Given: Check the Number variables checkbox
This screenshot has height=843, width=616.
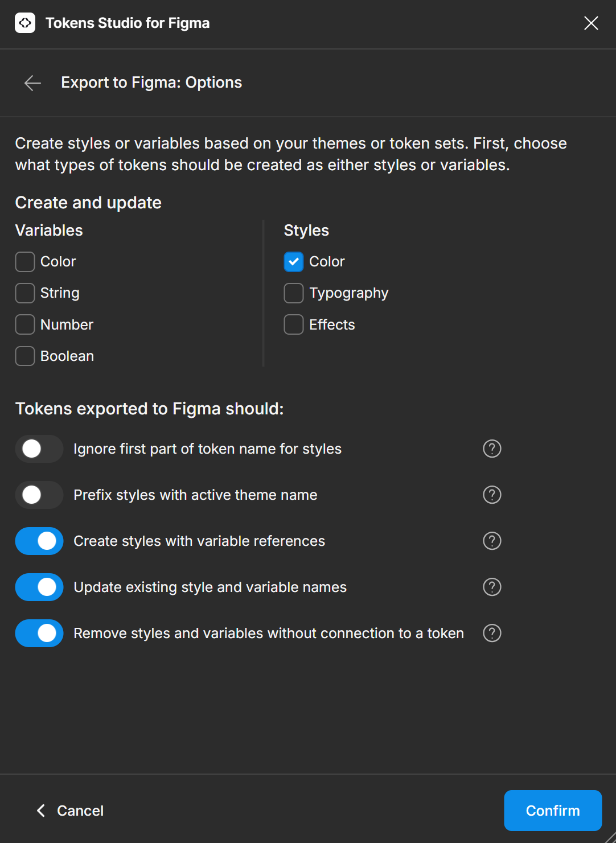Looking at the screenshot, I should [25, 324].
